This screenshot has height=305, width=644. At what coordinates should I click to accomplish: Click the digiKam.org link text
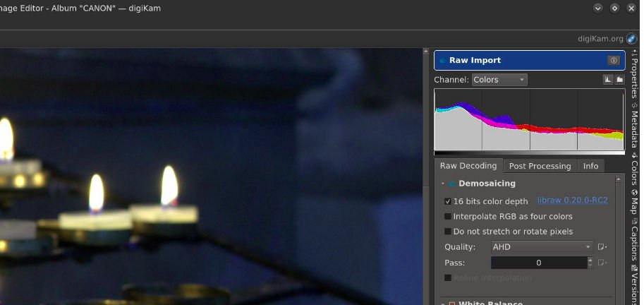point(600,39)
